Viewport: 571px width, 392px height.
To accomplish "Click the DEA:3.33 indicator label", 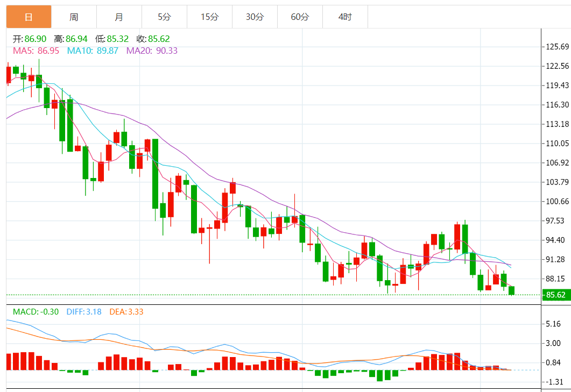I will tap(126, 312).
